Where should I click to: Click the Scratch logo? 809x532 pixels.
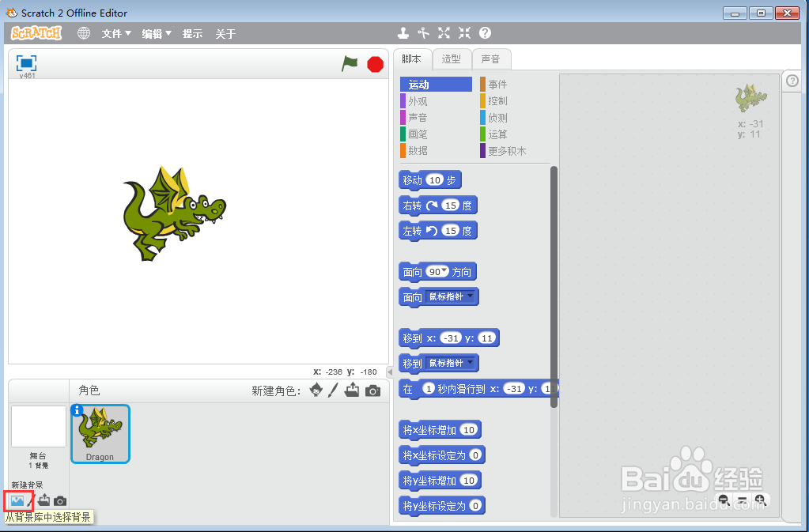pyautogui.click(x=36, y=33)
